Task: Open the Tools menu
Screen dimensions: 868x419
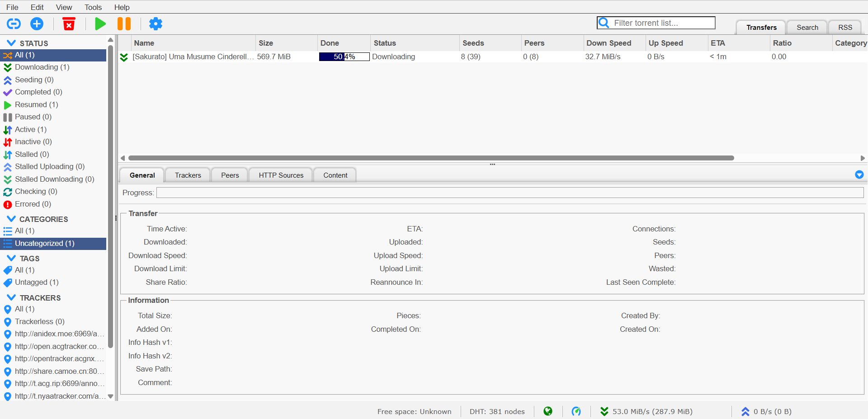Action: [x=93, y=7]
